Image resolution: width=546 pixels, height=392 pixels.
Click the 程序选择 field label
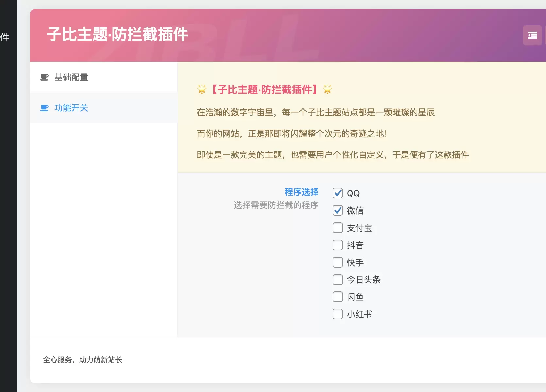click(301, 192)
